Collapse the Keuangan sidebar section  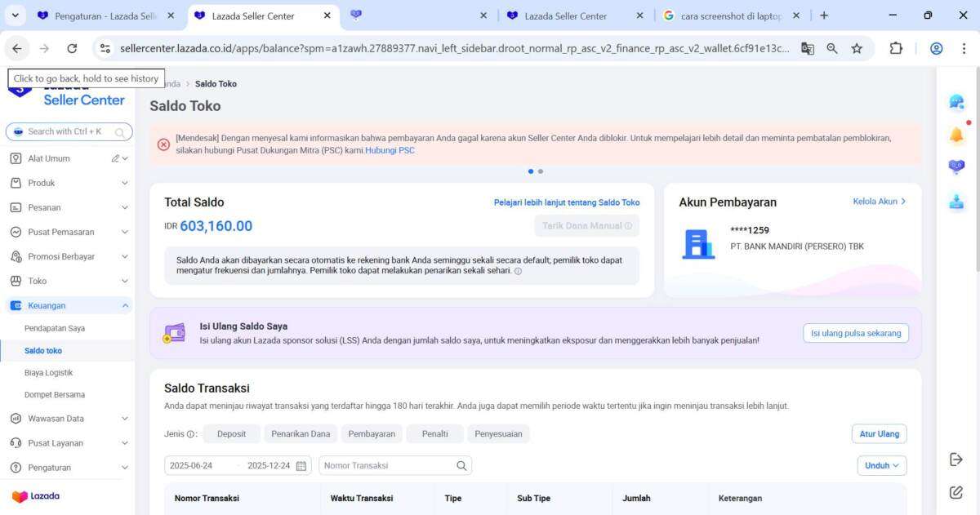[x=125, y=305]
